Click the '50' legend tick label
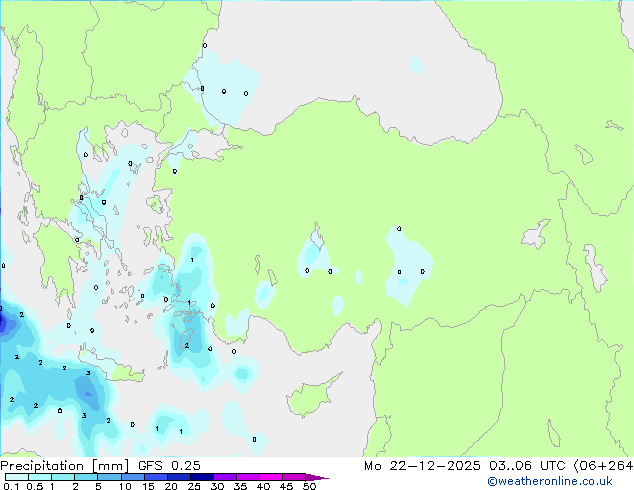This screenshot has width=634, height=490. point(309,486)
